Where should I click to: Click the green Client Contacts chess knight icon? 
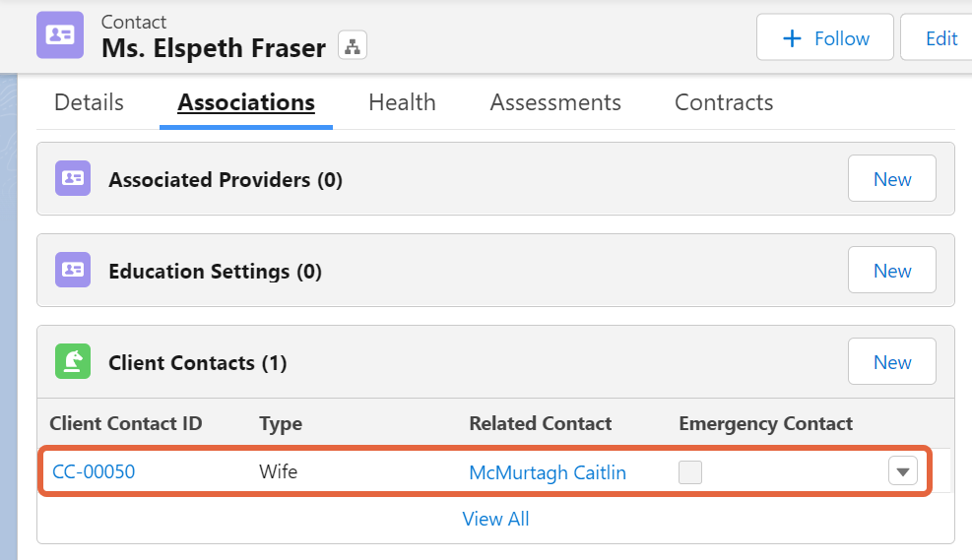(x=73, y=361)
